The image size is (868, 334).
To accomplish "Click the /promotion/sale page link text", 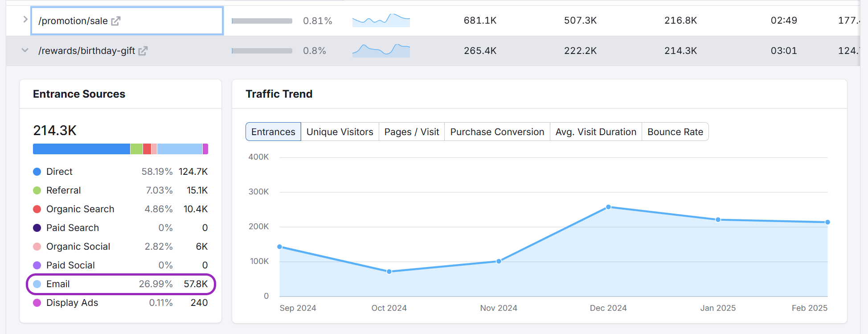I will click(73, 21).
